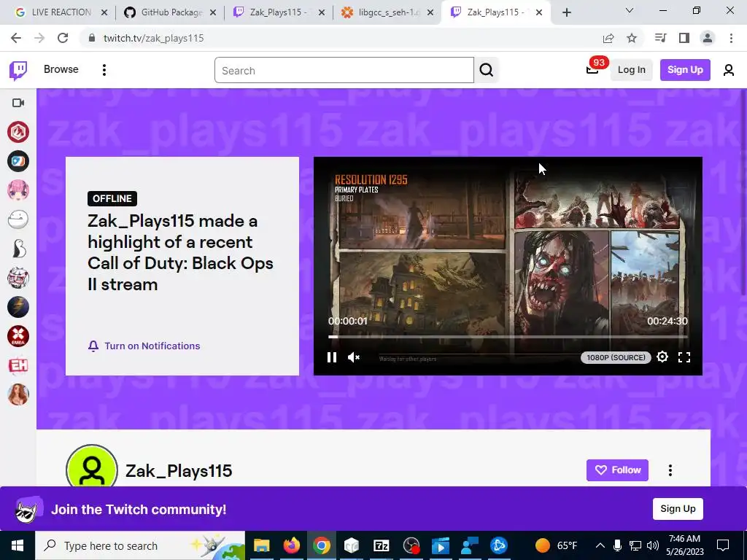Click the Twitch logo home icon
The width and height of the screenshot is (747, 560).
[18, 71]
